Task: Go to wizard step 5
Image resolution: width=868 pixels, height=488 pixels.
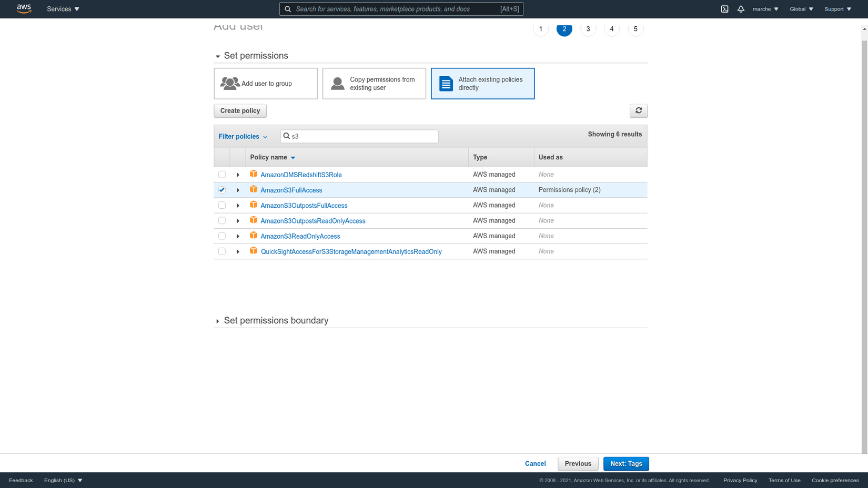Action: 635,29
